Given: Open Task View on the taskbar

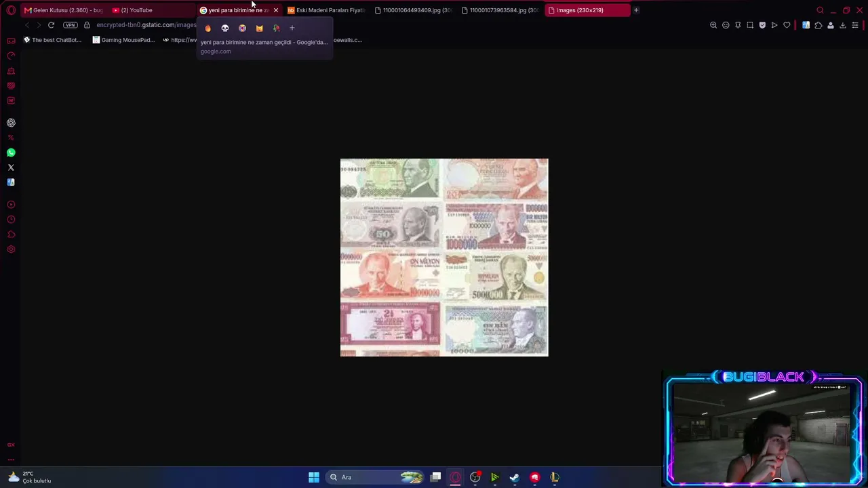Looking at the screenshot, I should coord(436,477).
